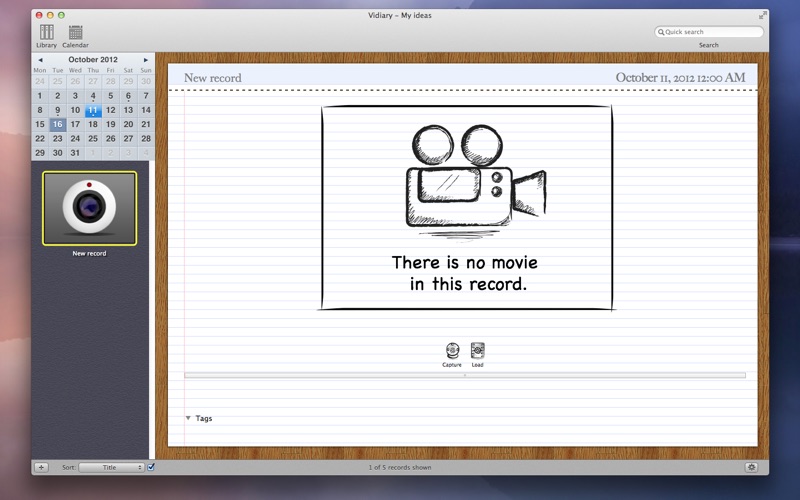Select the New record thumbnail

coord(89,208)
